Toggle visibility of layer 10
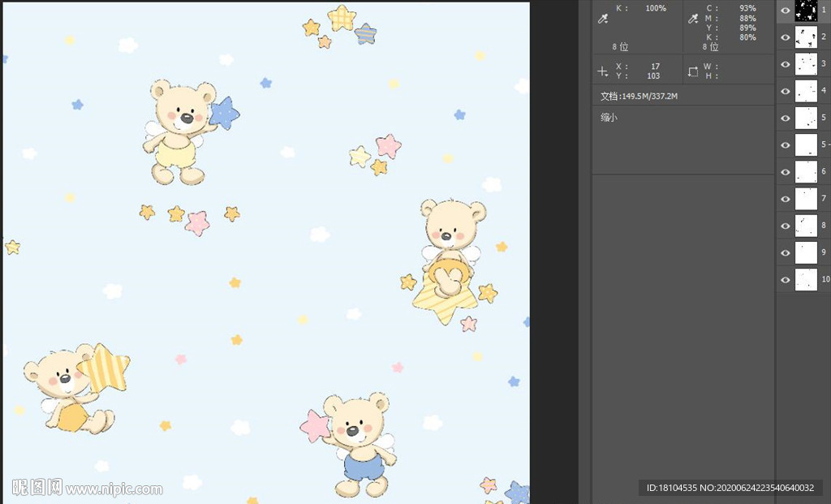Viewport: 831px width, 504px height. click(x=786, y=280)
